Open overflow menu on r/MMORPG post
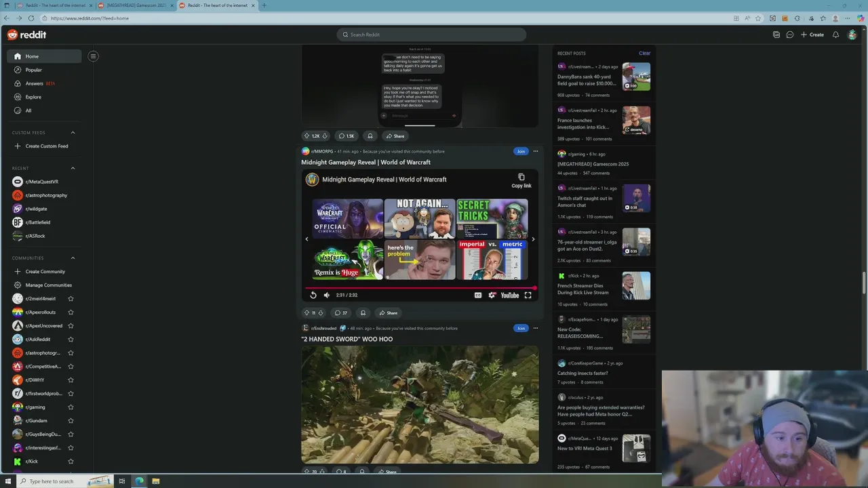868x488 pixels. [535, 151]
